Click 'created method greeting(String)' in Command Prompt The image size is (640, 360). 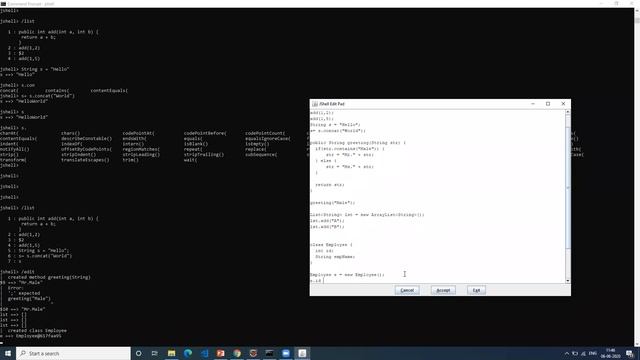(49, 277)
